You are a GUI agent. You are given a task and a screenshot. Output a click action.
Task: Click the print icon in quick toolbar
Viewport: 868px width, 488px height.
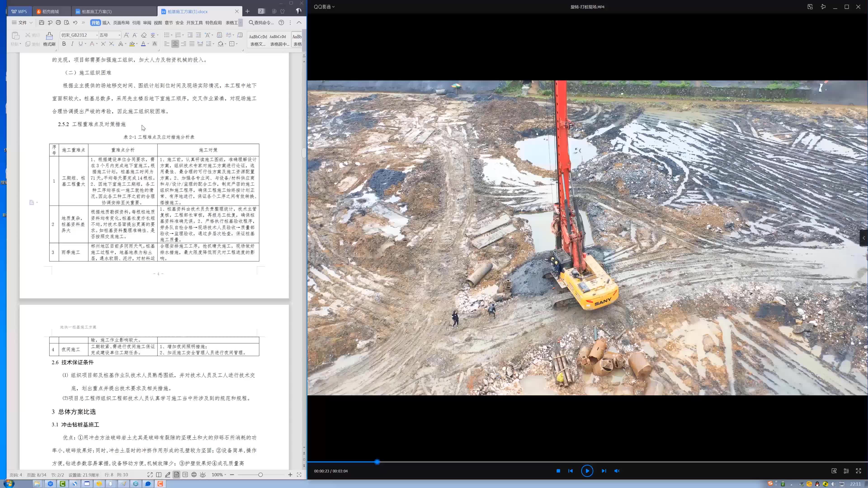click(x=58, y=23)
